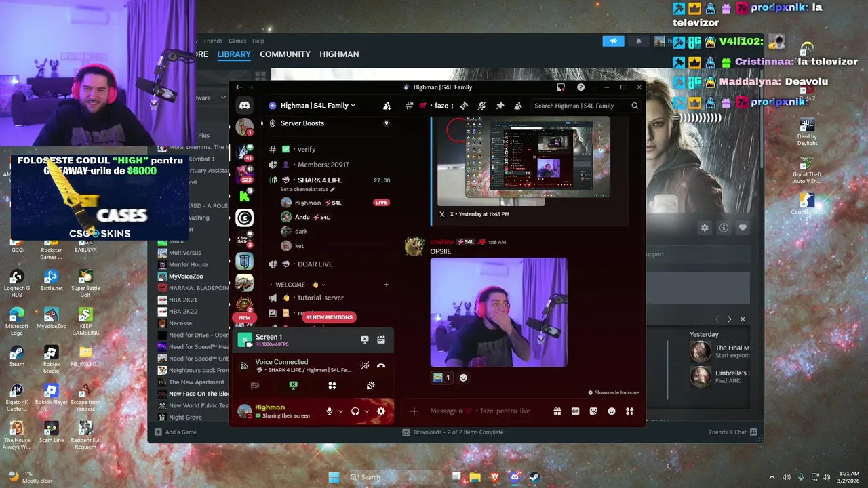Open microphone input options chevron
The image size is (868, 488).
pyautogui.click(x=340, y=411)
